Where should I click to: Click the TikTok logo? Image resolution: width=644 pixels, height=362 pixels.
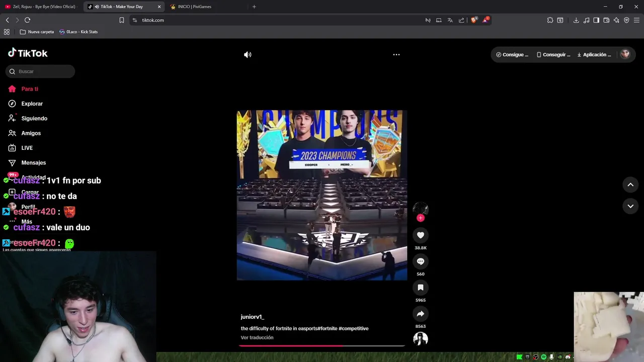pyautogui.click(x=28, y=53)
